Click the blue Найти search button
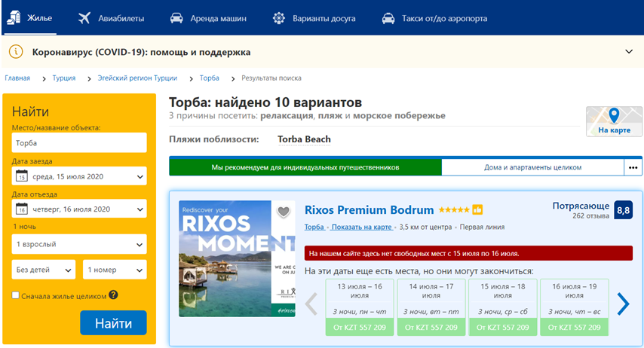Viewport: 644px width, 348px height. [113, 323]
